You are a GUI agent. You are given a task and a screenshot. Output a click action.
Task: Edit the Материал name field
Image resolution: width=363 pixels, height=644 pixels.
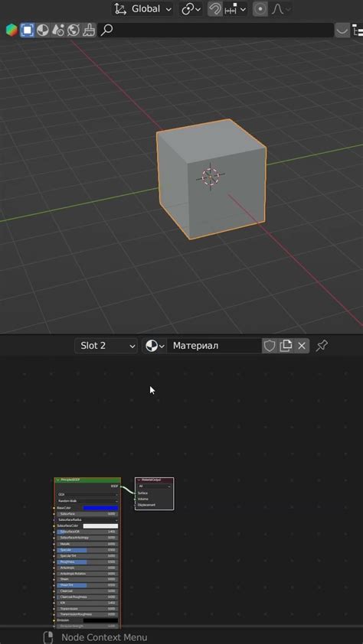click(x=214, y=346)
